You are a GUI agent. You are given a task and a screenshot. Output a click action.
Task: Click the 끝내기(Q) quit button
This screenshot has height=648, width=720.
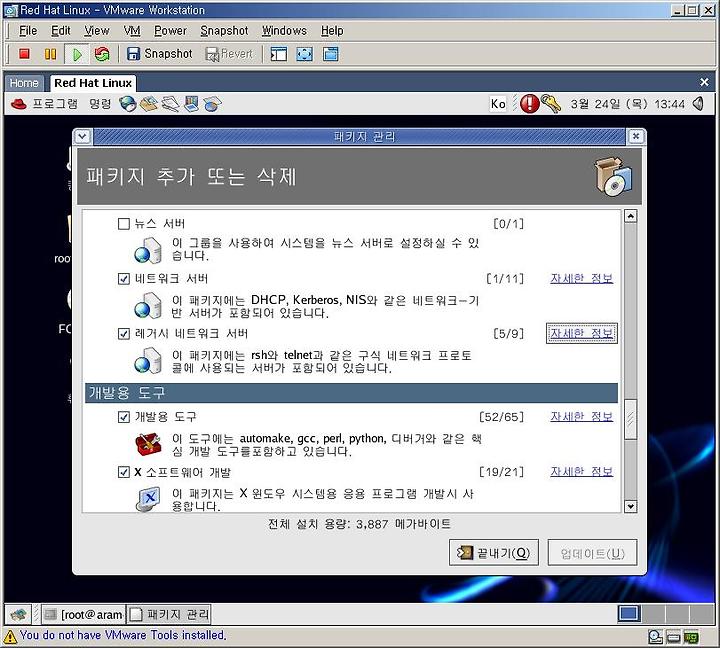click(x=494, y=552)
